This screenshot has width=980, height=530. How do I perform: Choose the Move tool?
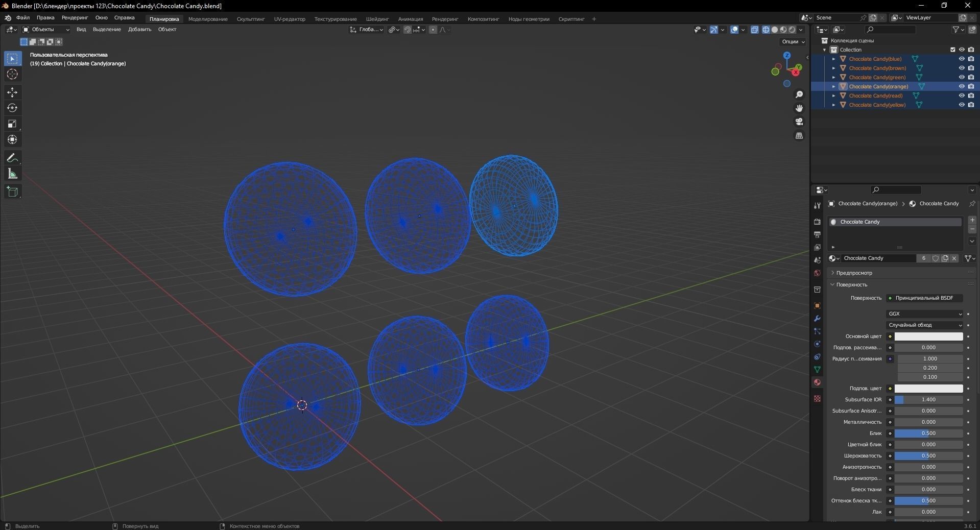click(x=12, y=92)
